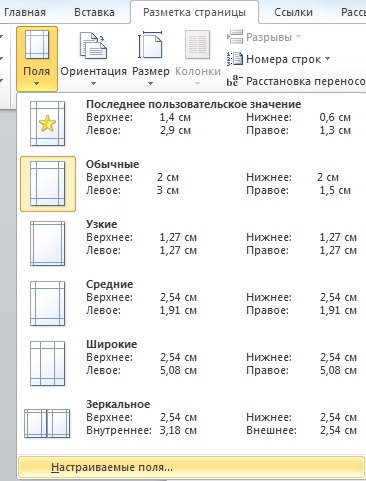The image size is (366, 481).
Task: Click the Номера строк line numbers icon
Action: [235, 59]
